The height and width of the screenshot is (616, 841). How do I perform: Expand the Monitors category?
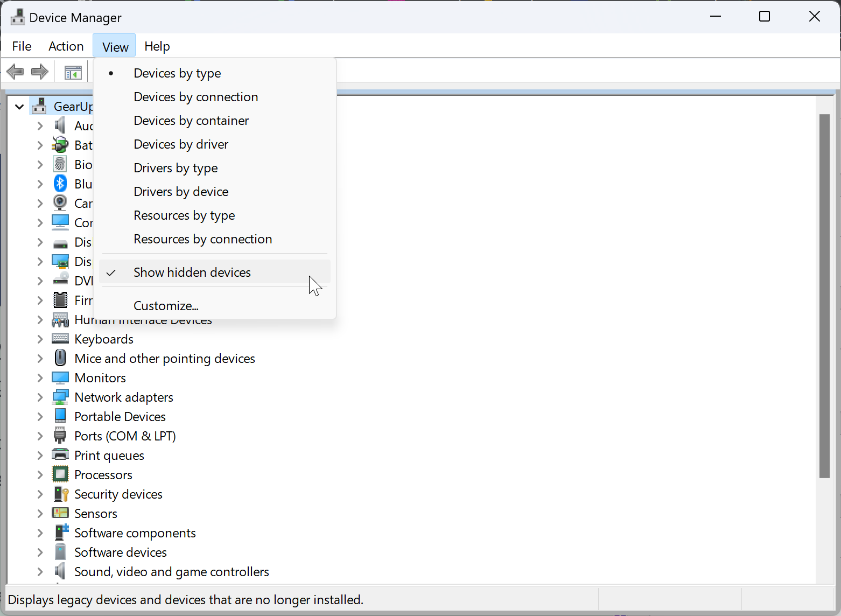(40, 378)
